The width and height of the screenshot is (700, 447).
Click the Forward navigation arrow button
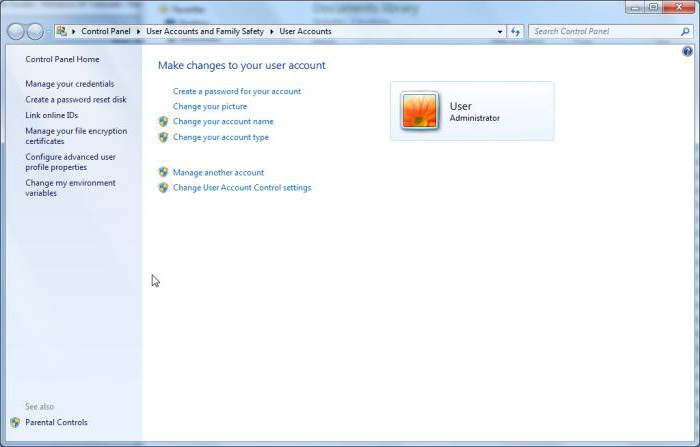(x=36, y=32)
